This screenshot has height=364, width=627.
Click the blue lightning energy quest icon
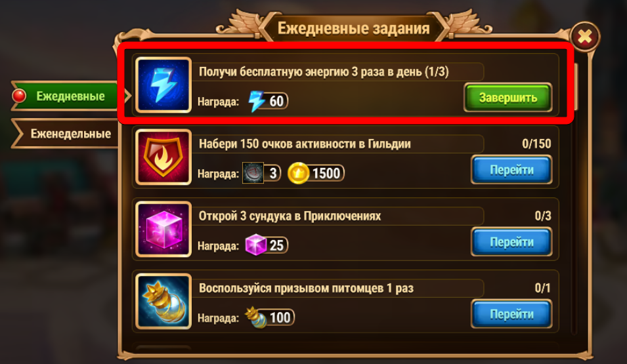pyautogui.click(x=163, y=85)
